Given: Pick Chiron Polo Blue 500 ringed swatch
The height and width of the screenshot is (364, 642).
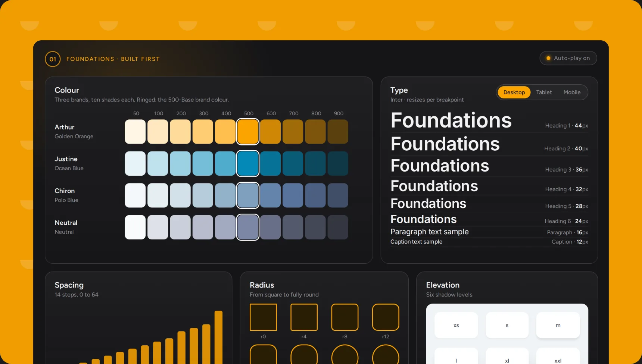Looking at the screenshot, I should point(248,195).
